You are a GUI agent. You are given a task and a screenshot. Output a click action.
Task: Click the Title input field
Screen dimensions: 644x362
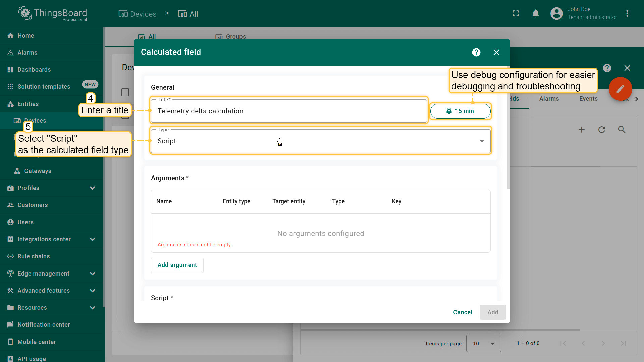coord(288,111)
